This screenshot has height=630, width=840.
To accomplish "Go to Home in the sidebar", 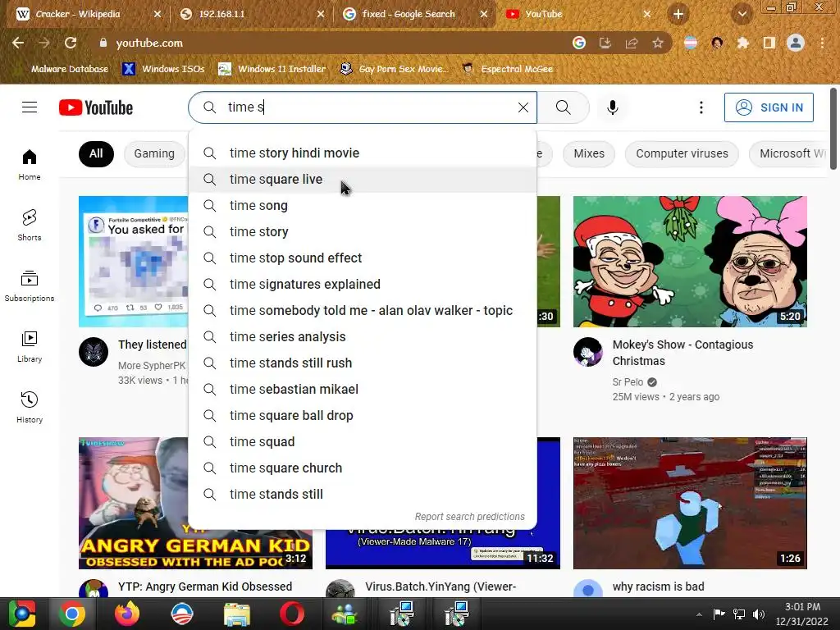I will pyautogui.click(x=30, y=164).
